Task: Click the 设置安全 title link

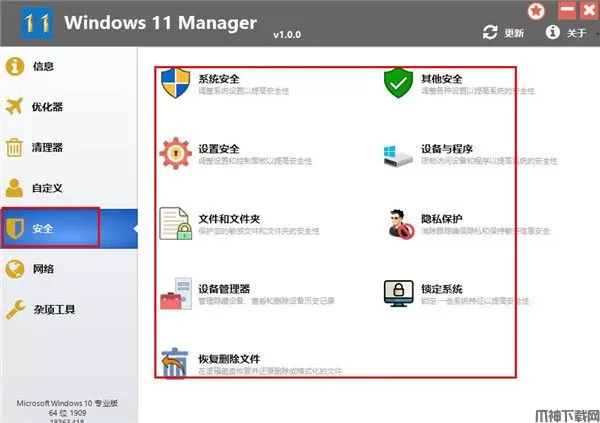Action: tap(219, 149)
